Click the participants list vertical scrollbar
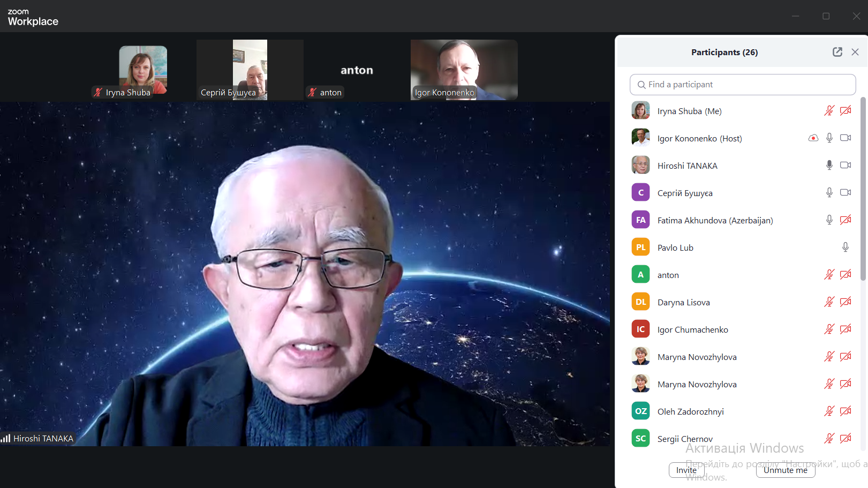 click(863, 189)
